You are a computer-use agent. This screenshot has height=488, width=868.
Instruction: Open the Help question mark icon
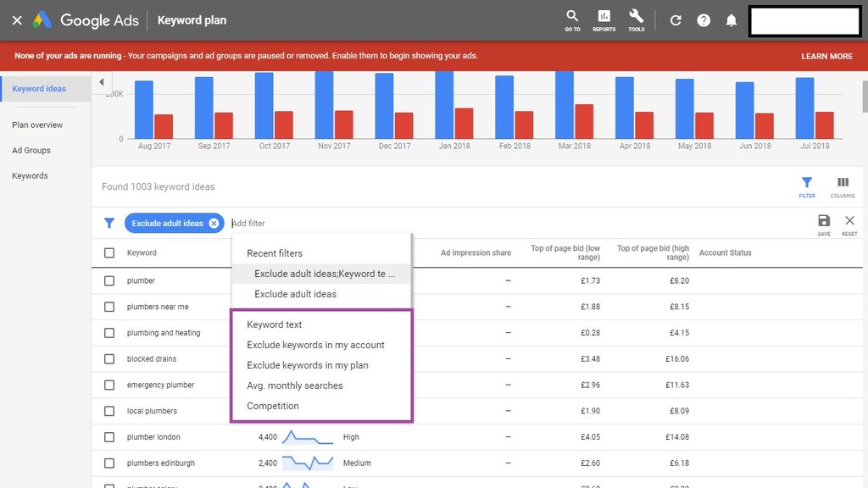pos(704,20)
